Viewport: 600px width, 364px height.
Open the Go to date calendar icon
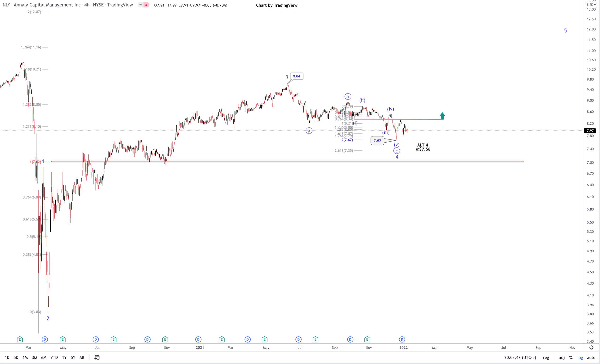(97, 357)
